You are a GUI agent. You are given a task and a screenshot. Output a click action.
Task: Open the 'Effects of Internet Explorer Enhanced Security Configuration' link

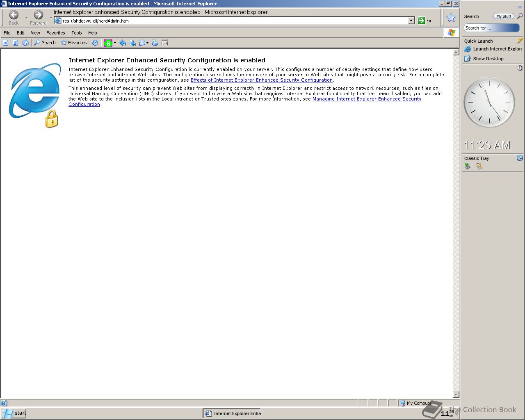(261, 80)
